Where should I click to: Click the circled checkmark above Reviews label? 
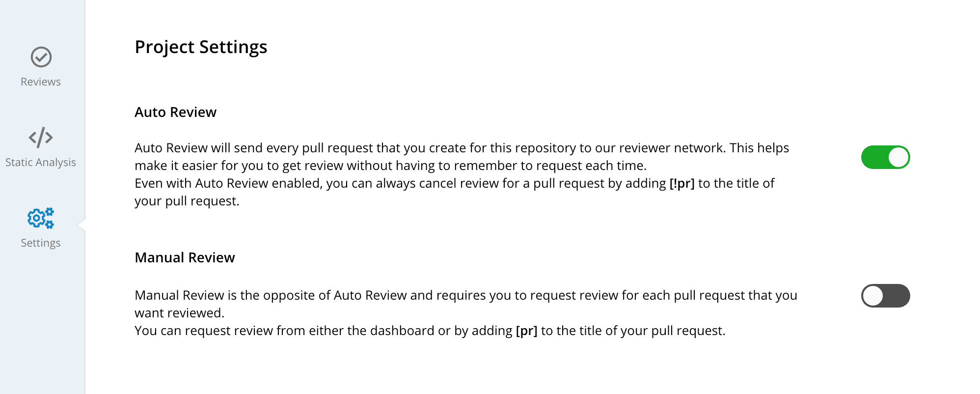click(x=41, y=57)
